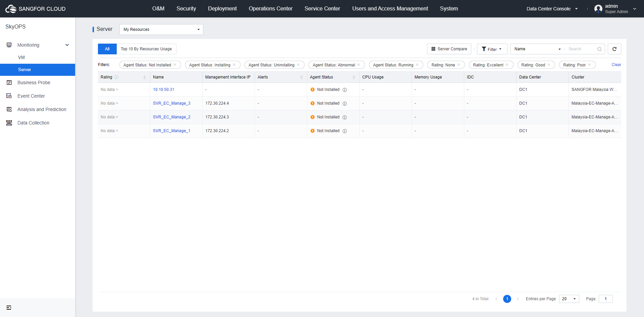Open the System menu

(449, 9)
